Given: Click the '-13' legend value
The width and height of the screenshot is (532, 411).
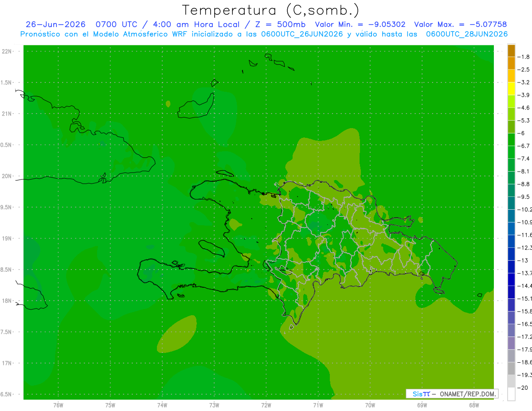Looking at the screenshot, I should pyautogui.click(x=523, y=260).
